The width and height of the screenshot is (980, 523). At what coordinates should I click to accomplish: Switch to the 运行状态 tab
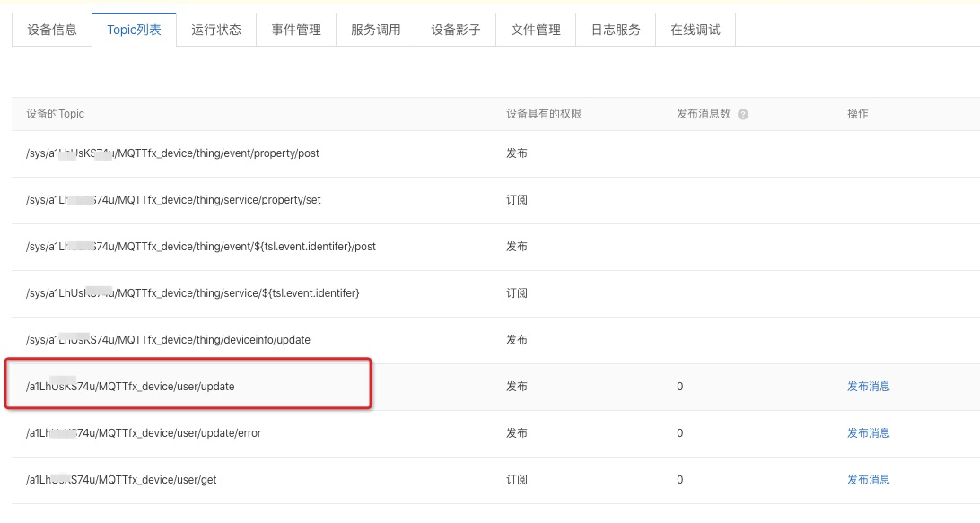click(x=216, y=30)
